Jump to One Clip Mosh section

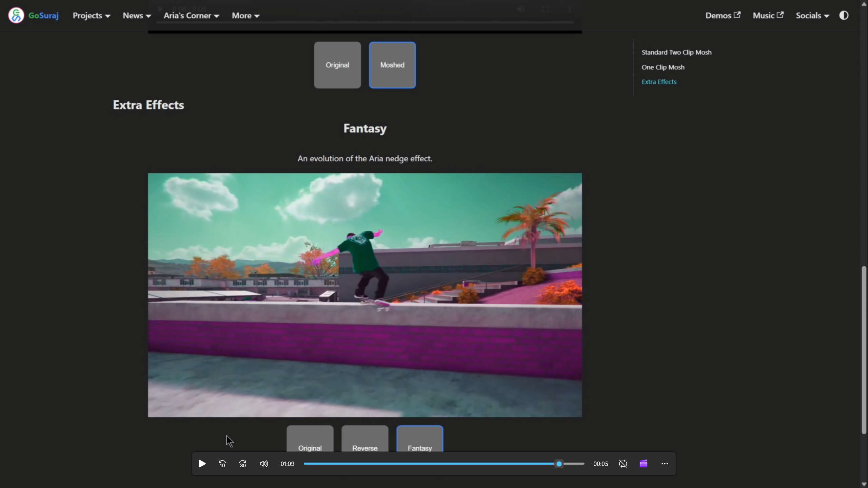[663, 67]
